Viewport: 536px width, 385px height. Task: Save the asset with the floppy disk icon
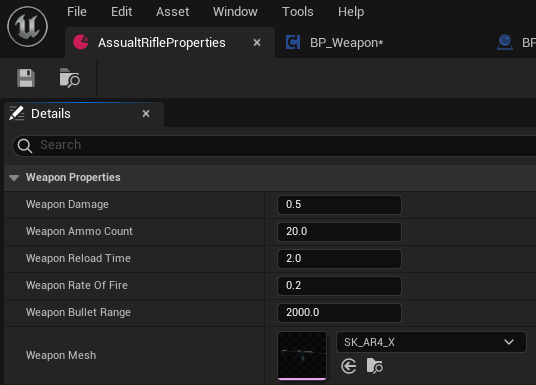(26, 78)
